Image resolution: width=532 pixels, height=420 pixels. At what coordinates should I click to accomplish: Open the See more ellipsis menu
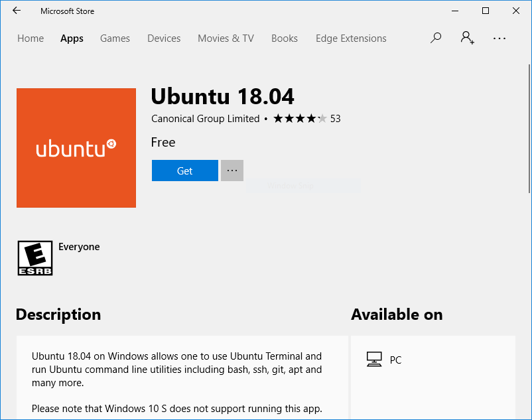499,38
